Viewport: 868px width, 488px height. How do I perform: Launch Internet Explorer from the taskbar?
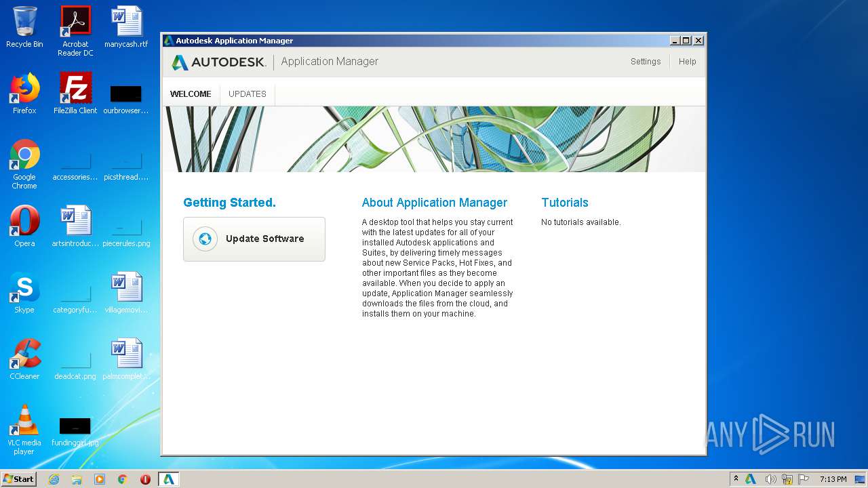pyautogui.click(x=54, y=479)
